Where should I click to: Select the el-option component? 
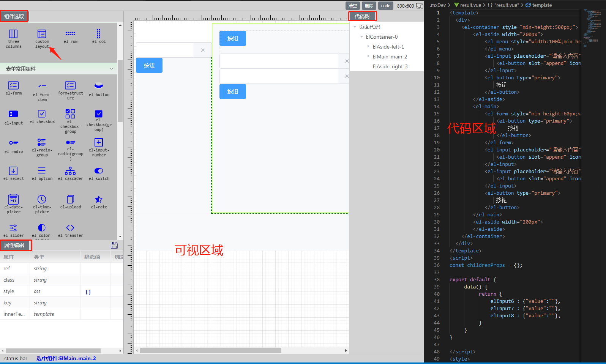coord(42,173)
